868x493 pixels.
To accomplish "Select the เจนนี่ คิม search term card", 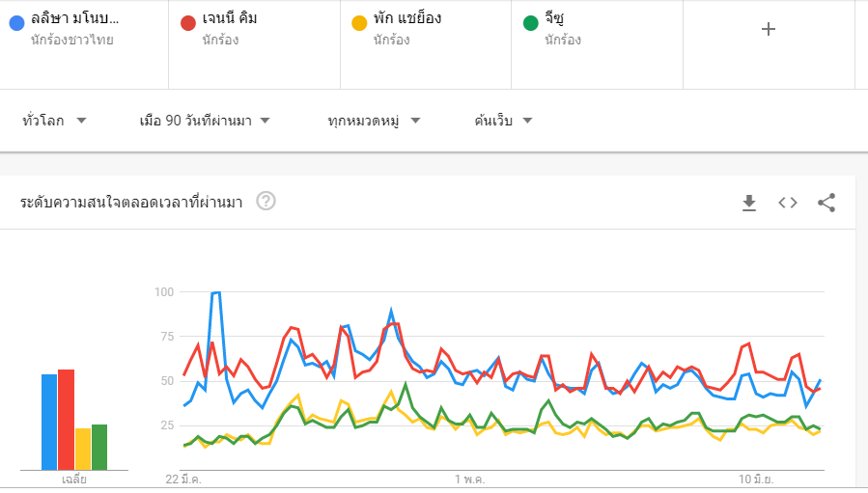I will point(255,29).
